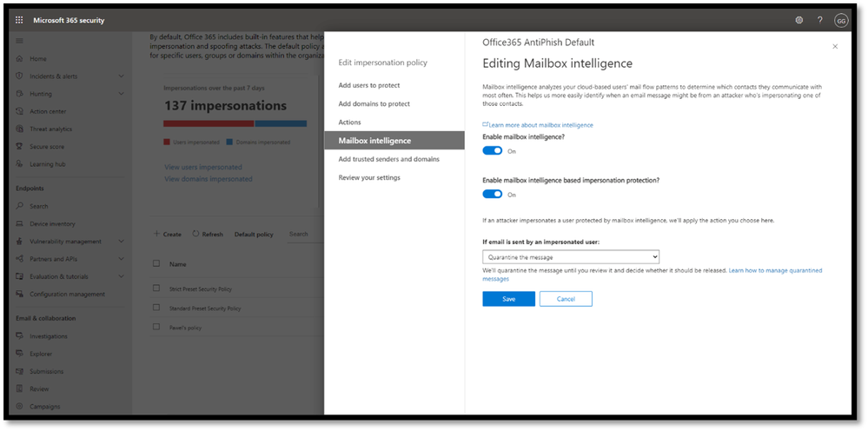This screenshot has height=431, width=868.
Task: Click the Evaluation & tutorials icon
Action: point(19,276)
